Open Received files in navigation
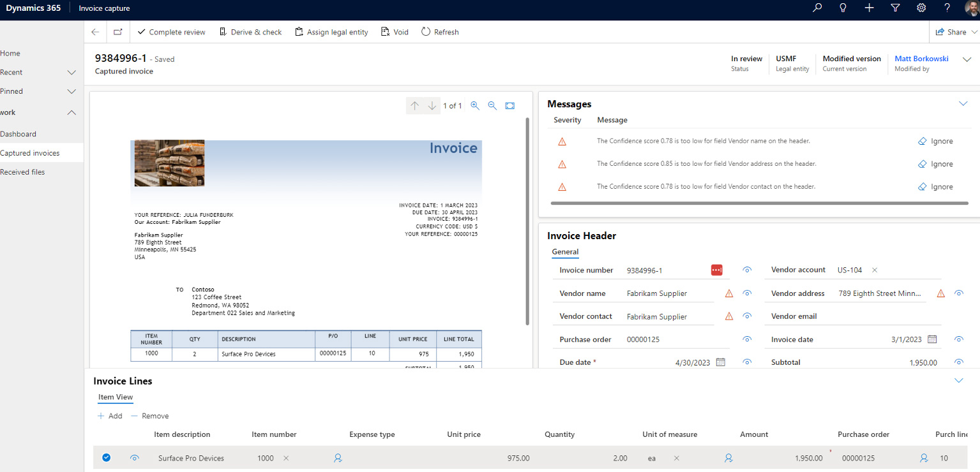 pyautogui.click(x=22, y=172)
